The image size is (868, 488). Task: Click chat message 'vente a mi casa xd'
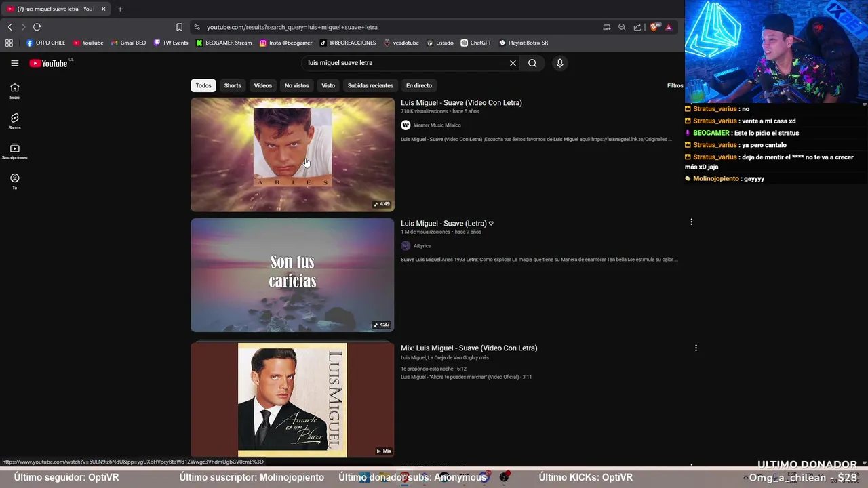click(x=769, y=121)
